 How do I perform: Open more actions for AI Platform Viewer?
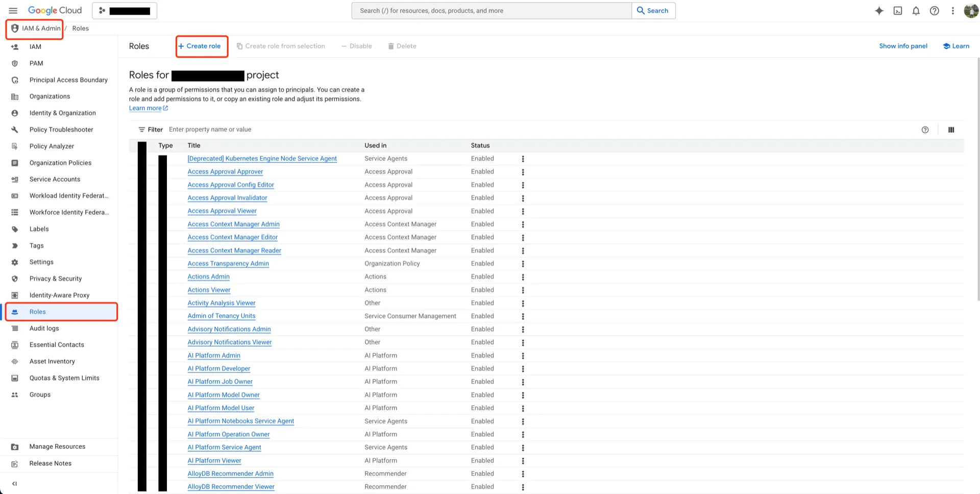[x=523, y=461]
